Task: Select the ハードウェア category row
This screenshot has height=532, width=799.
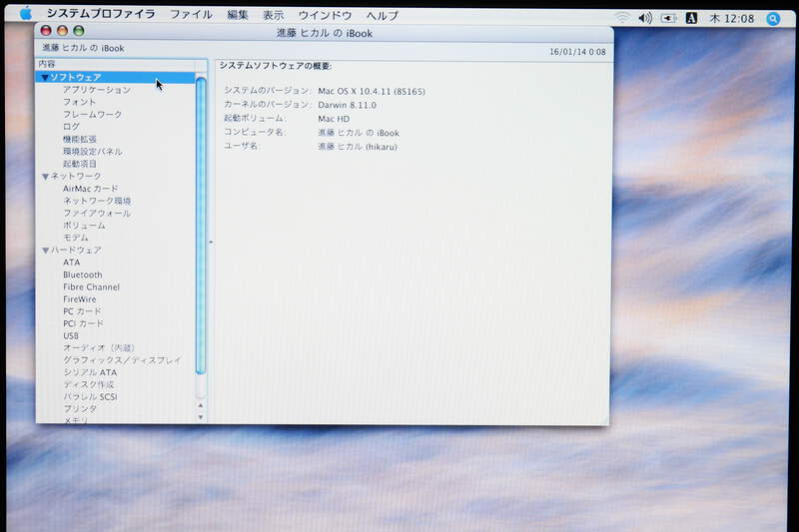Action: point(115,250)
